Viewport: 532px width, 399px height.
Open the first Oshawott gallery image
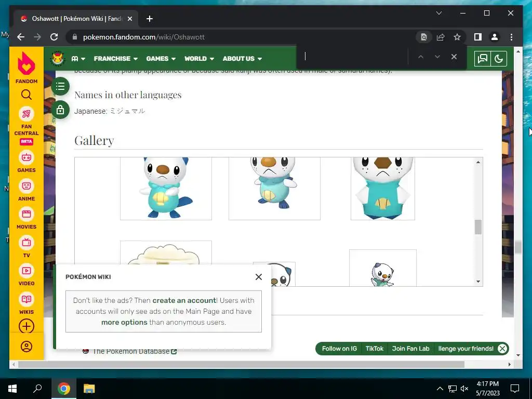[166, 188]
